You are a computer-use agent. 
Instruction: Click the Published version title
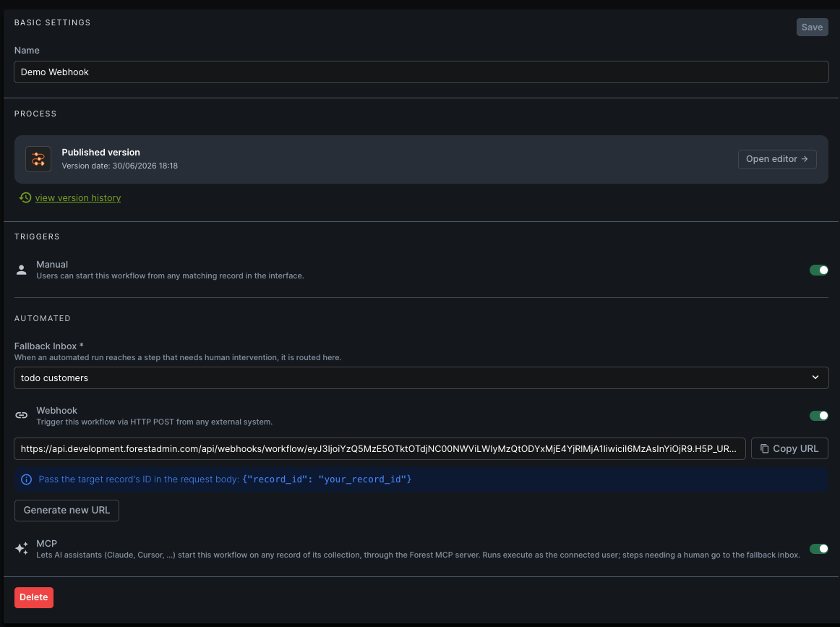(100, 152)
